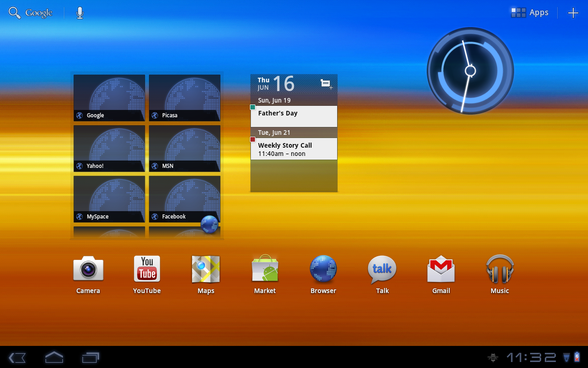
Task: Open the Weekly Story Call event
Action: point(294,149)
